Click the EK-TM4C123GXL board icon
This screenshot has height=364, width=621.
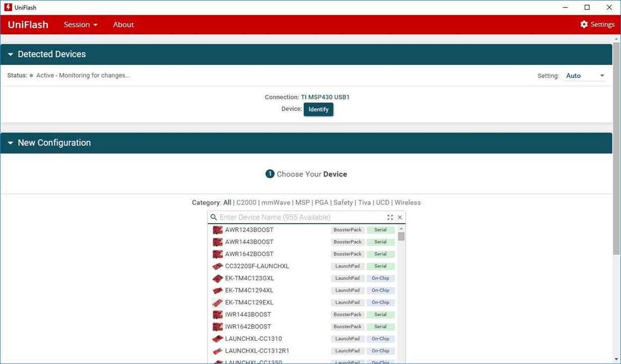[218, 278]
